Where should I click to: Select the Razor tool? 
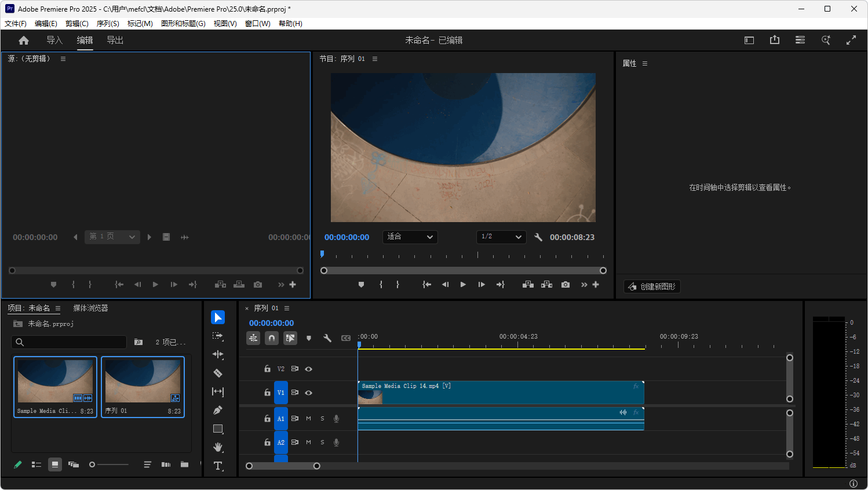(x=218, y=373)
